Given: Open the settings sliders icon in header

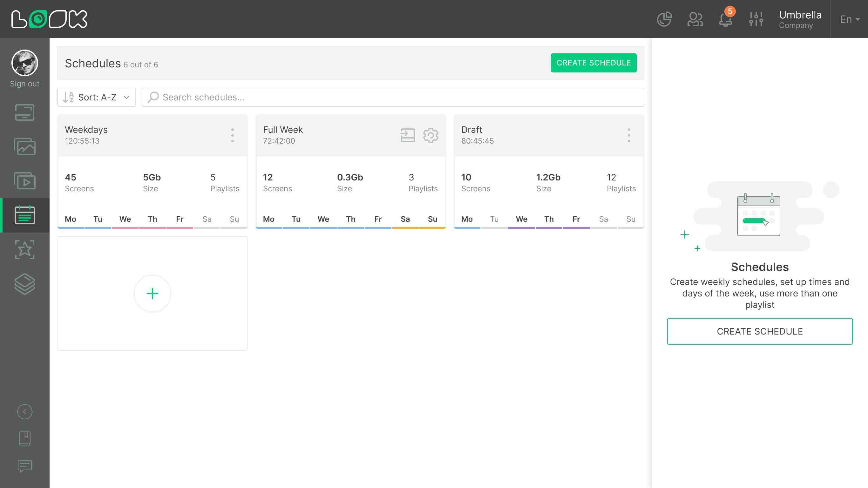Looking at the screenshot, I should (x=756, y=19).
